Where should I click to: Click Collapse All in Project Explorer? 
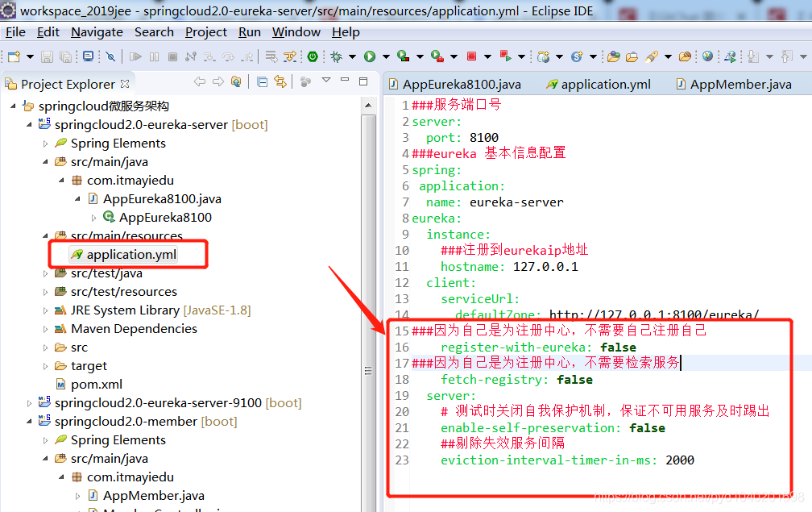coord(263,82)
